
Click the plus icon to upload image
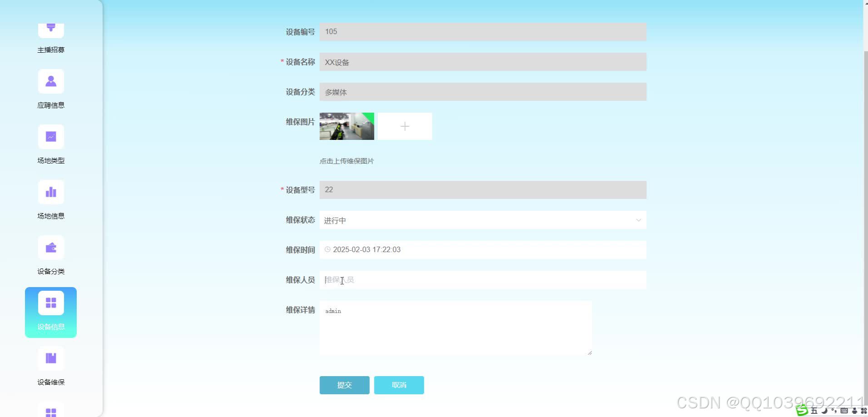405,126
